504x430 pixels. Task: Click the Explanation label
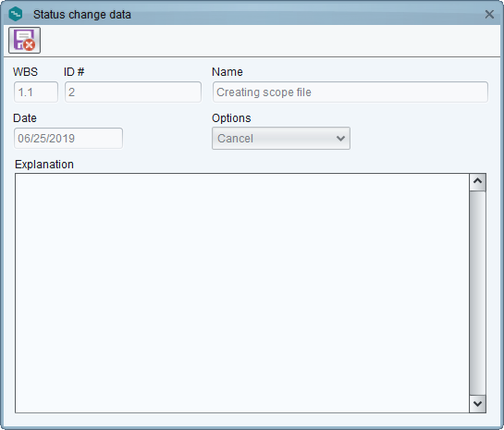tap(44, 165)
